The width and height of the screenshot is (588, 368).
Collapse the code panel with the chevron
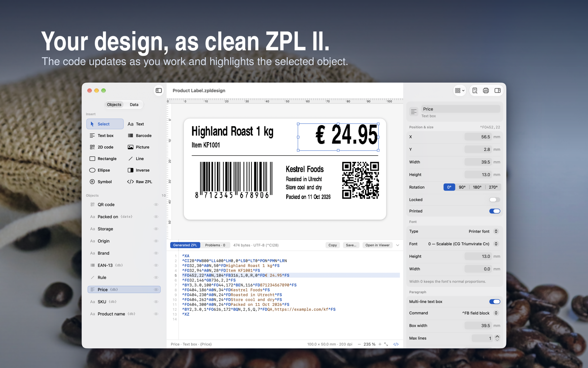pos(398,245)
